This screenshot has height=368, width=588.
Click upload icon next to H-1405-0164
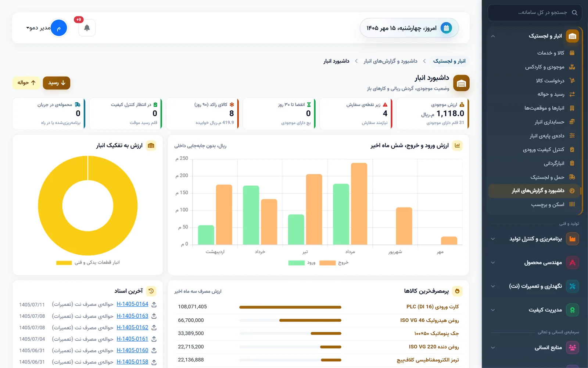tap(154, 304)
